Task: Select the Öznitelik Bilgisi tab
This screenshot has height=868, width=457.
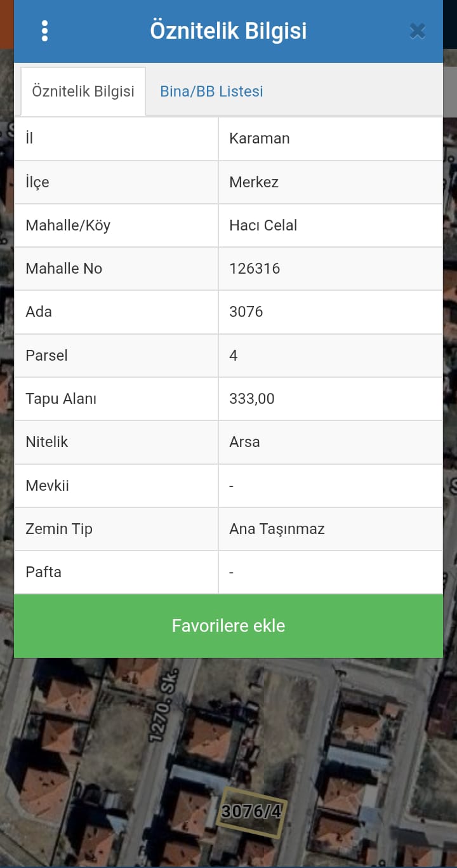Action: pos(83,91)
